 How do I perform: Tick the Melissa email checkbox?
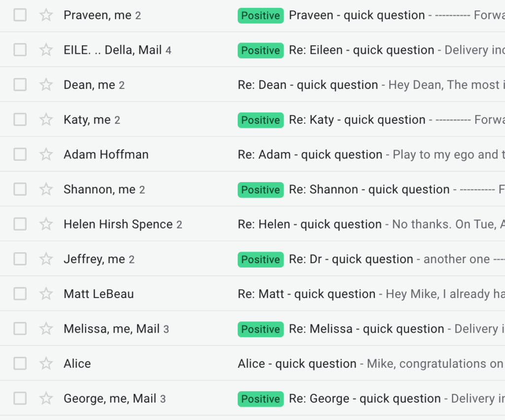(20, 329)
